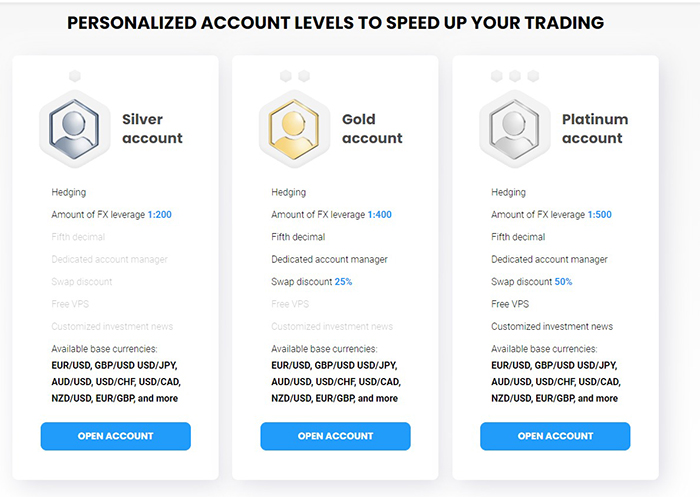Click the single hexagon above Silver card
Viewport: 700px width, 497px height.
(x=75, y=76)
